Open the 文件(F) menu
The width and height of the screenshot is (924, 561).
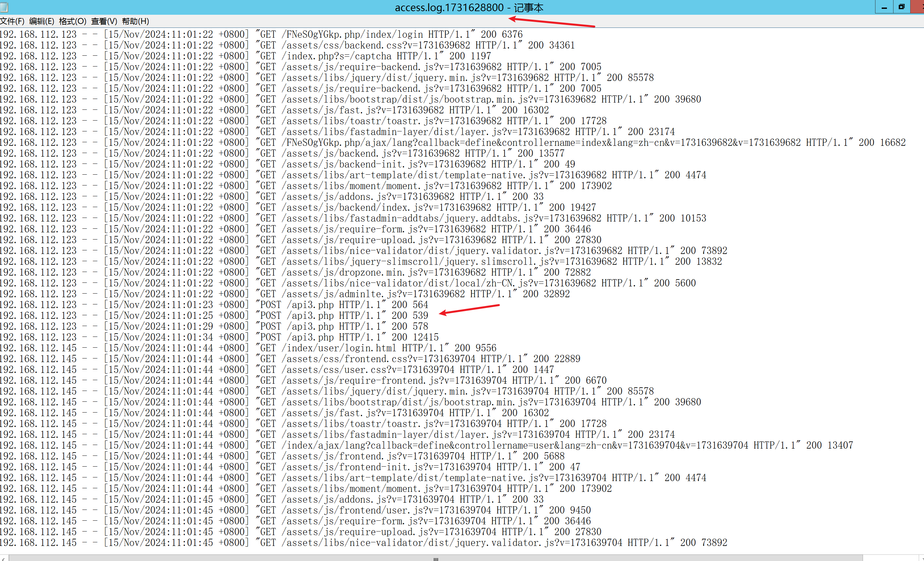click(12, 21)
